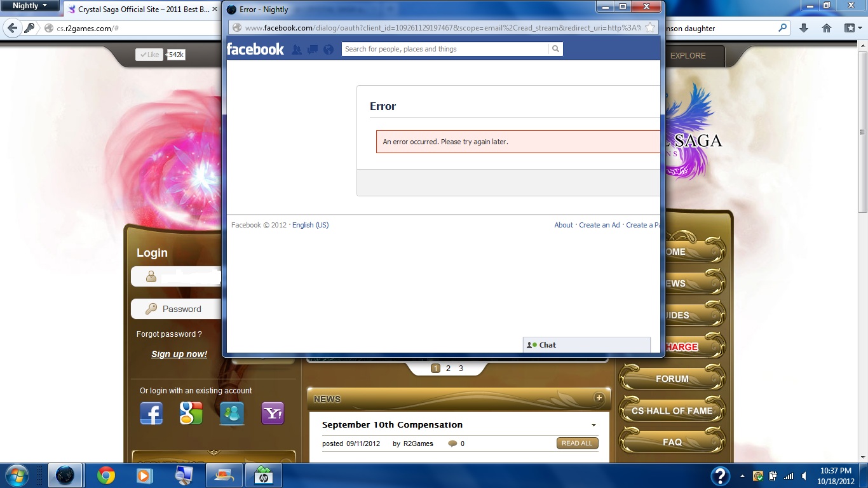Open Facebook friend requests icon
The image size is (868, 488).
(x=297, y=50)
